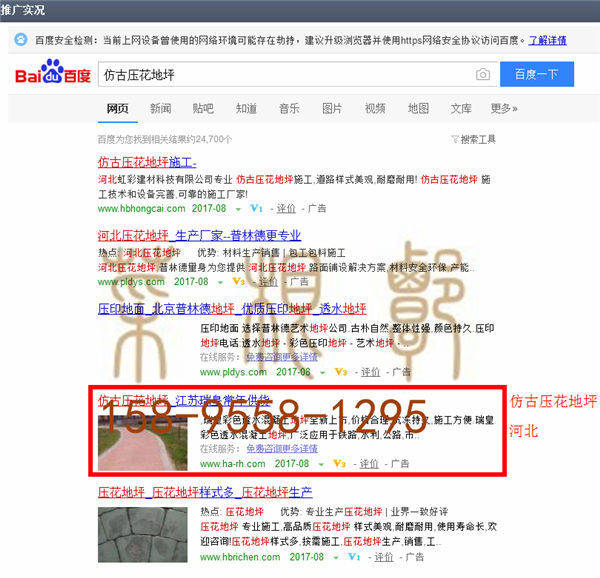Click the search tools funnel icon
The image size is (600, 578).
pyautogui.click(x=455, y=139)
